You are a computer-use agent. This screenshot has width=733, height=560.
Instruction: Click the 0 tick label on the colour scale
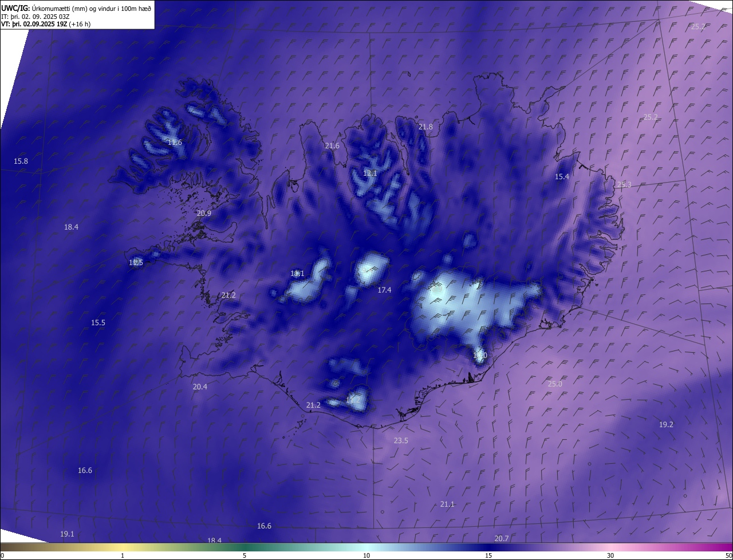(x=2, y=555)
